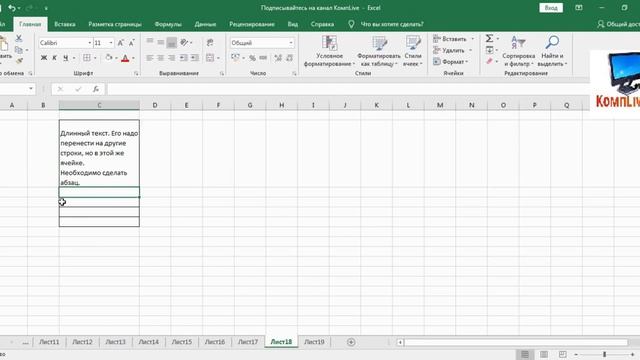
Task: Open the font size 11 dropdown
Action: 111,43
